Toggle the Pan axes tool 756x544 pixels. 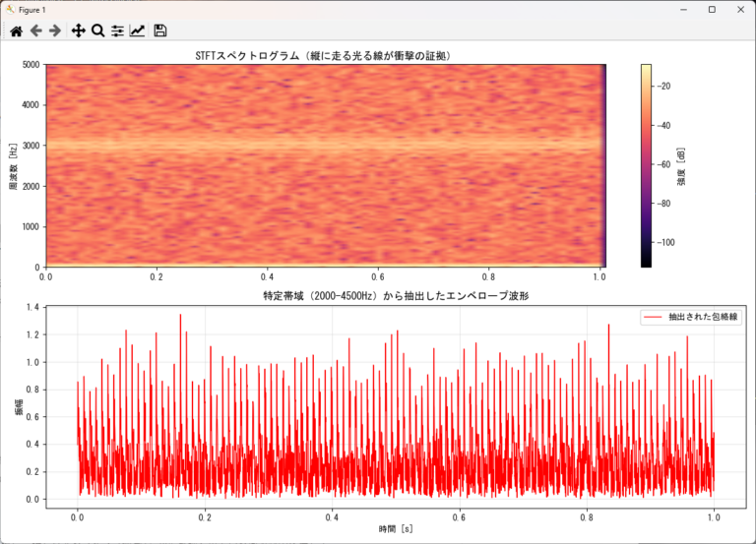[79, 30]
